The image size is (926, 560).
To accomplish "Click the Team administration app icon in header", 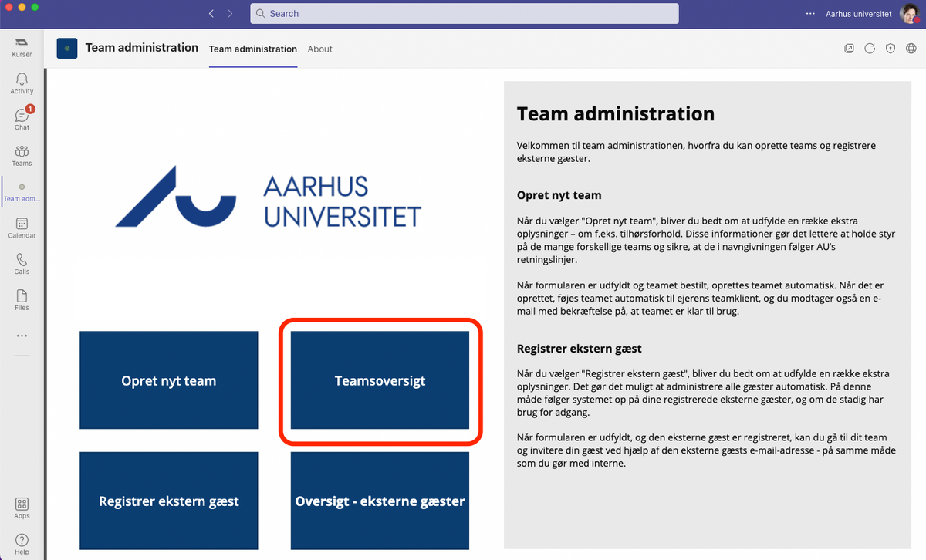I will 67,49.
